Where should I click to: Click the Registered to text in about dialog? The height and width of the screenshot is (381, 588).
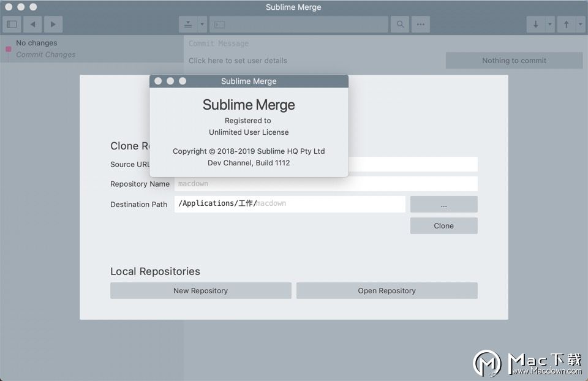tap(248, 121)
